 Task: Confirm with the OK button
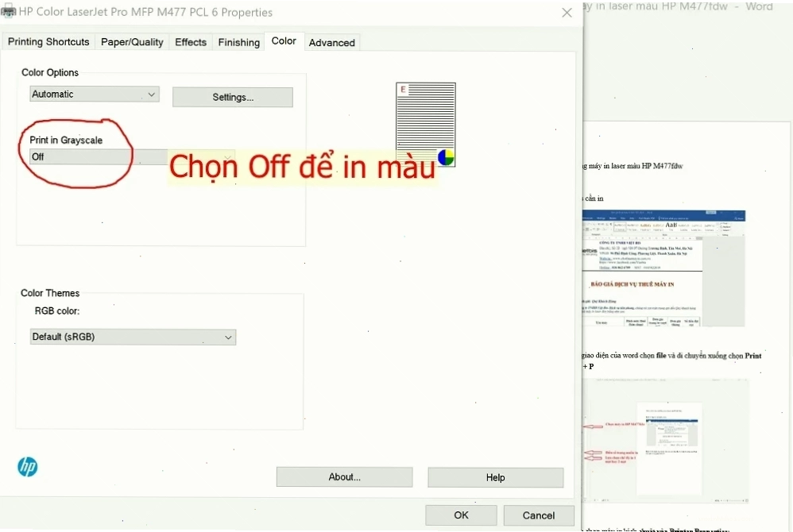[461, 515]
